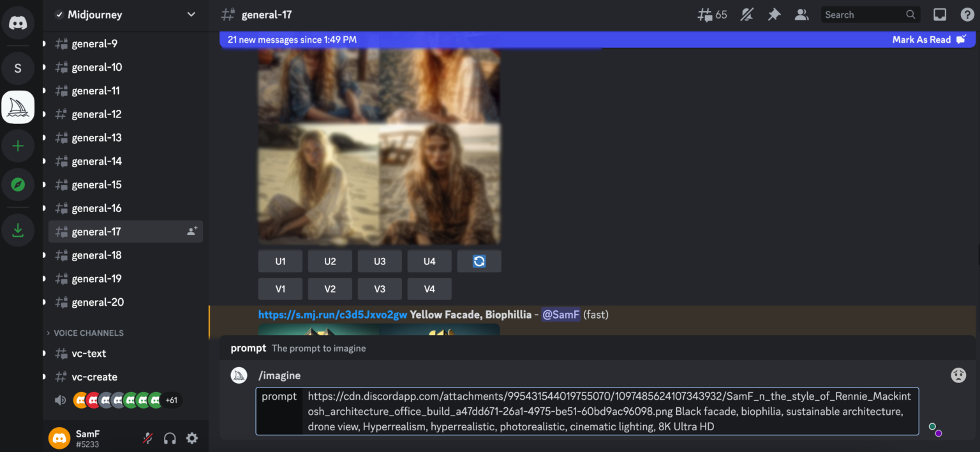Toggle deafen headphones in user panel
Image resolution: width=980 pixels, height=452 pixels.
pyautogui.click(x=170, y=438)
